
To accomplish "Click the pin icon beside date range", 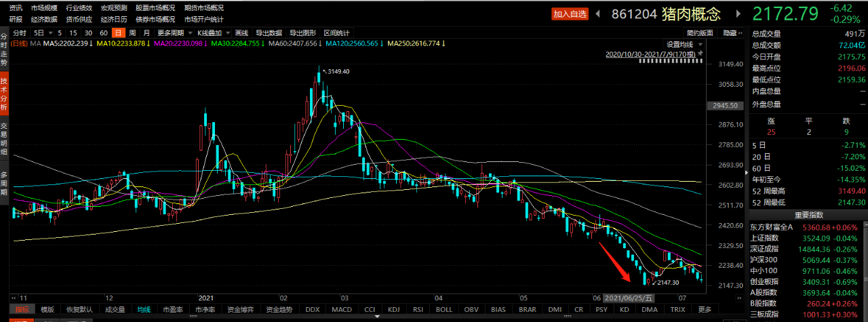I will pos(701,53).
